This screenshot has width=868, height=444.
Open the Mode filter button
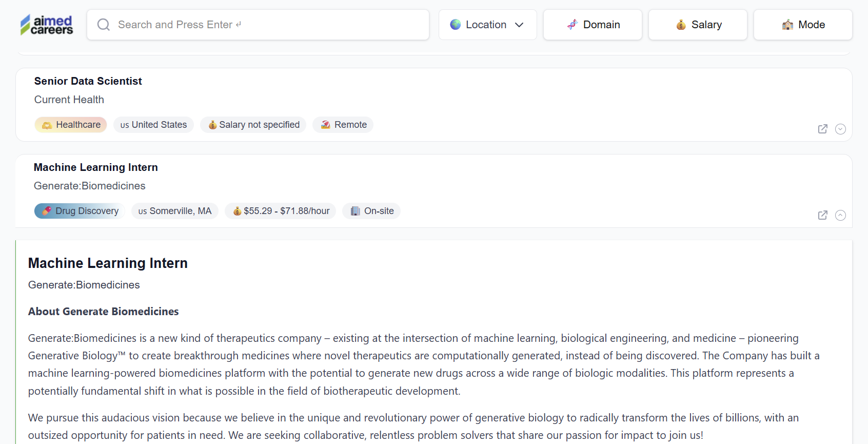click(803, 25)
